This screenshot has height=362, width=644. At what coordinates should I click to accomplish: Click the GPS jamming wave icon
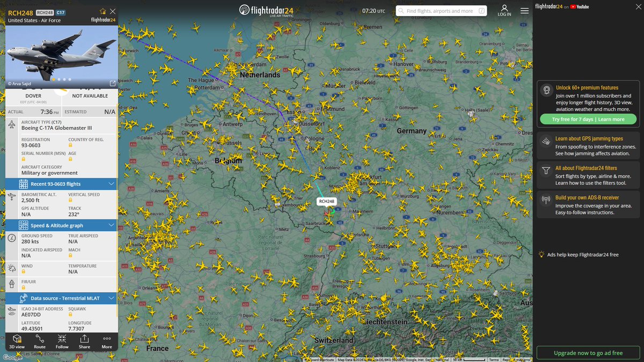(546, 142)
